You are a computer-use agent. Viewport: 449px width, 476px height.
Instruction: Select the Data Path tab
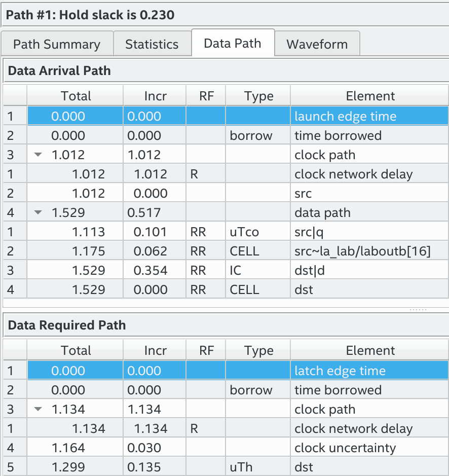pyautogui.click(x=232, y=43)
